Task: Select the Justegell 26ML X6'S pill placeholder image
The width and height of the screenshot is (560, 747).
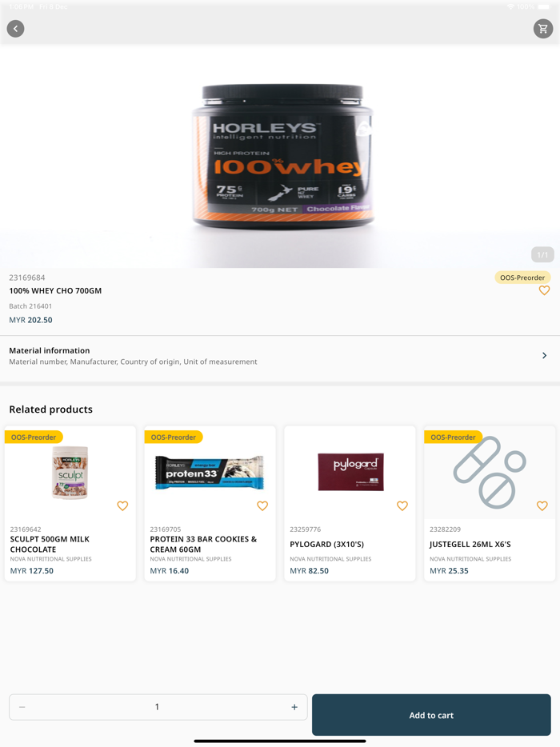Action: (490, 472)
